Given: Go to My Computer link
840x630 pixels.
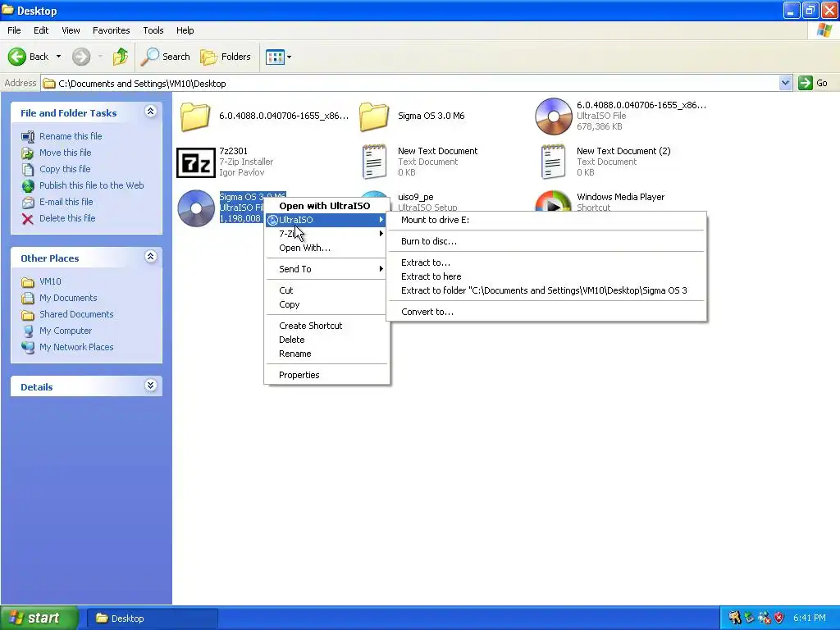Looking at the screenshot, I should click(x=66, y=331).
